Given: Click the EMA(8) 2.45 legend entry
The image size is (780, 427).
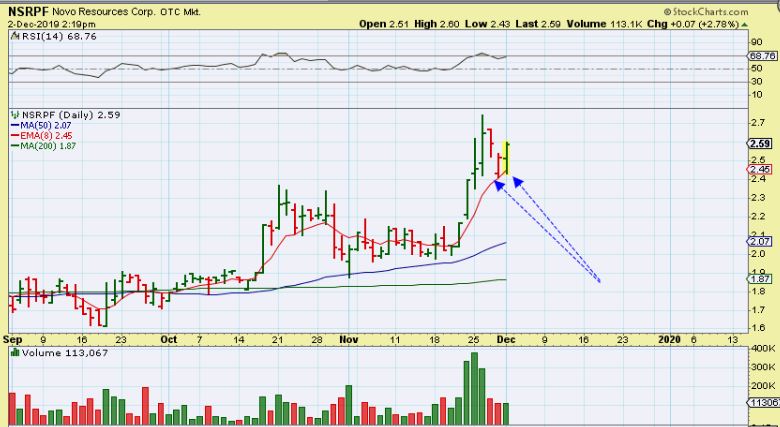Looking at the screenshot, I should click(x=42, y=135).
